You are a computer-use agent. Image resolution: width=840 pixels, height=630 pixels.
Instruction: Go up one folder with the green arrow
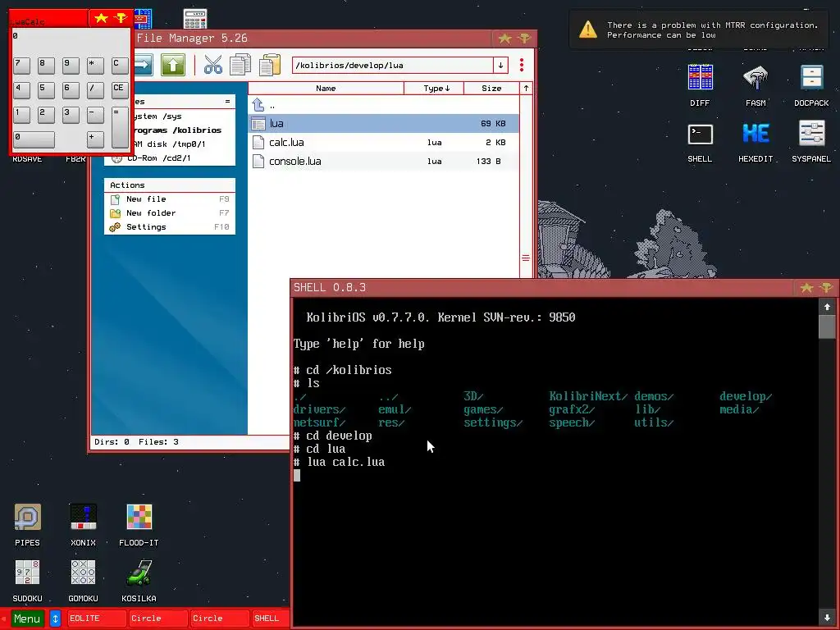click(x=172, y=66)
